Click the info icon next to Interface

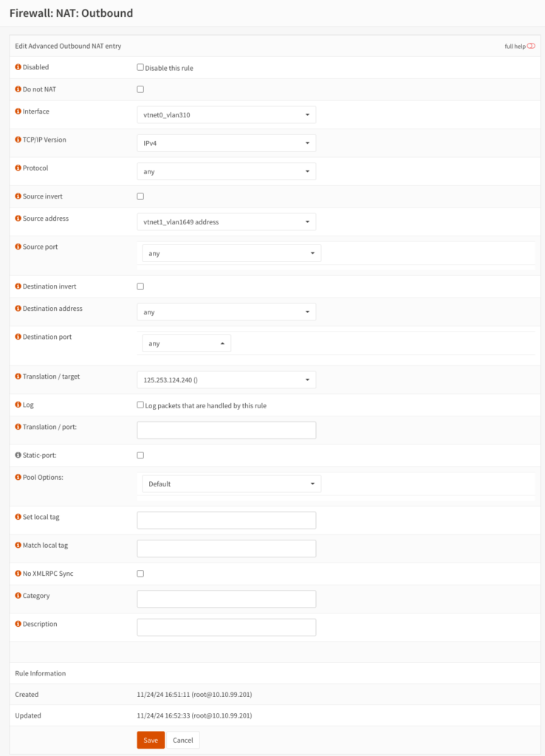[x=18, y=111]
